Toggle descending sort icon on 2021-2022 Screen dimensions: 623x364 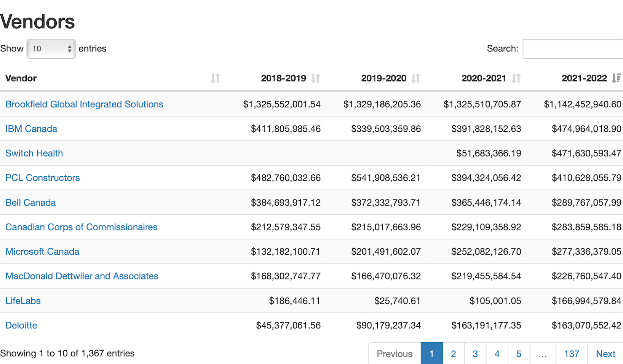[x=616, y=78]
